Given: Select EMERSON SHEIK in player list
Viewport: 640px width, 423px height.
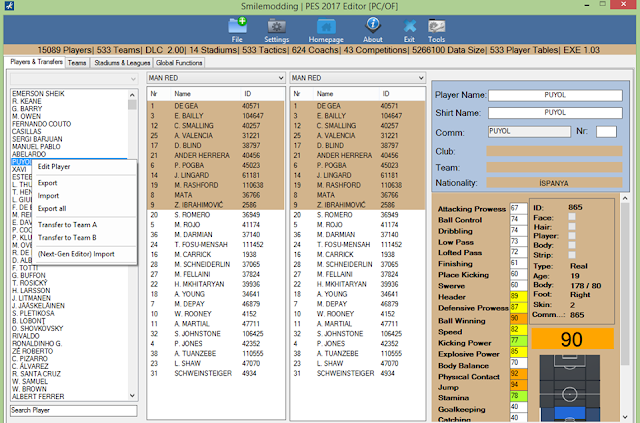Looking at the screenshot, I should point(38,94).
